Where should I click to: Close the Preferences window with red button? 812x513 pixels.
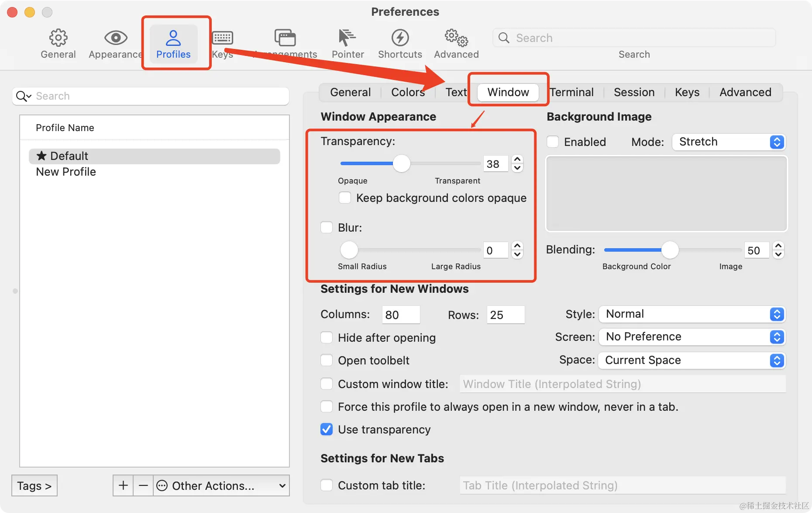coord(12,12)
